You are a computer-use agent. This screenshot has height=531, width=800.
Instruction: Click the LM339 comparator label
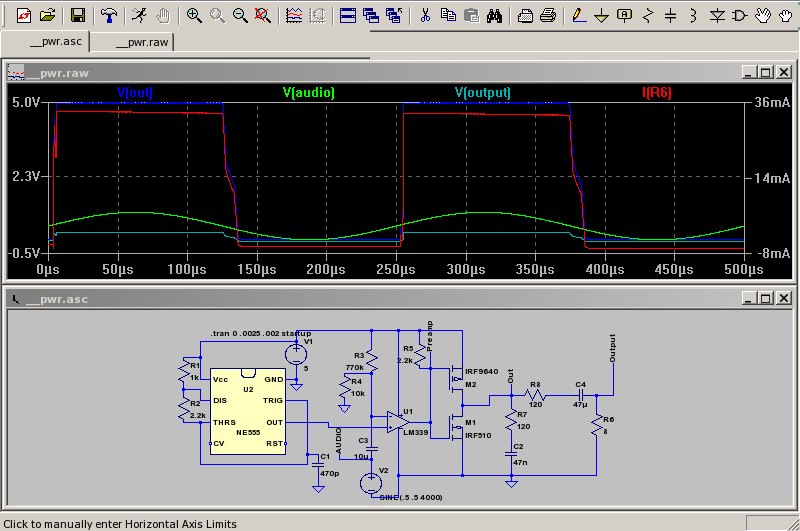pos(416,433)
